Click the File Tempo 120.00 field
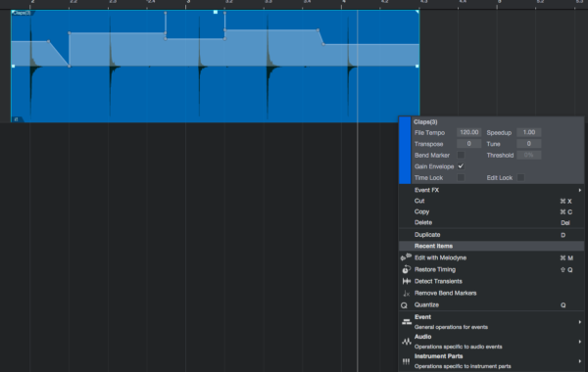 click(x=468, y=132)
